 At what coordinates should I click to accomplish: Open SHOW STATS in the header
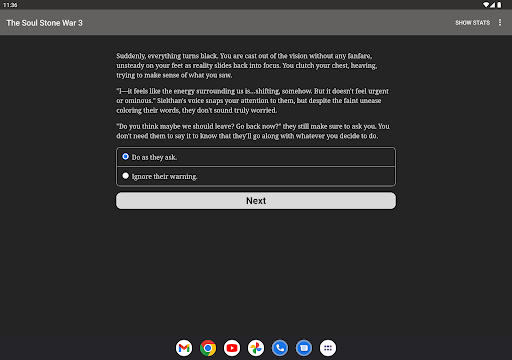coord(472,23)
